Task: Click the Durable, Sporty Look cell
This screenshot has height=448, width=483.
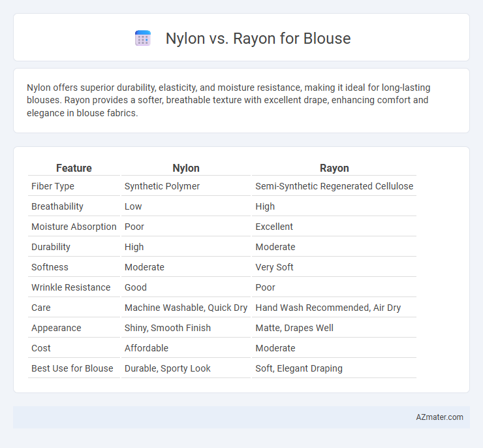Action: tap(167, 368)
